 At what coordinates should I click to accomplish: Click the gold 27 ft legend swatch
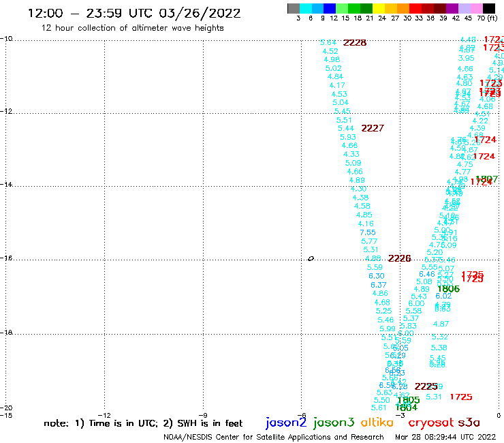(391, 8)
